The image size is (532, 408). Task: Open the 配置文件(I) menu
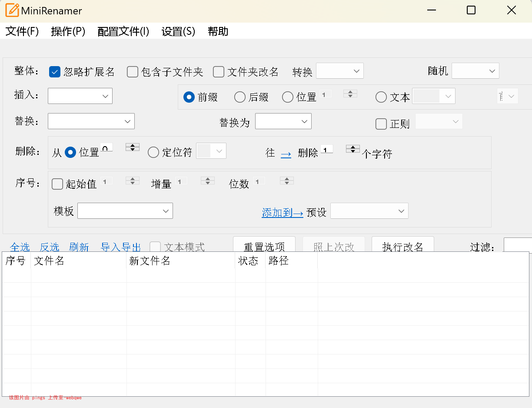[x=123, y=31]
